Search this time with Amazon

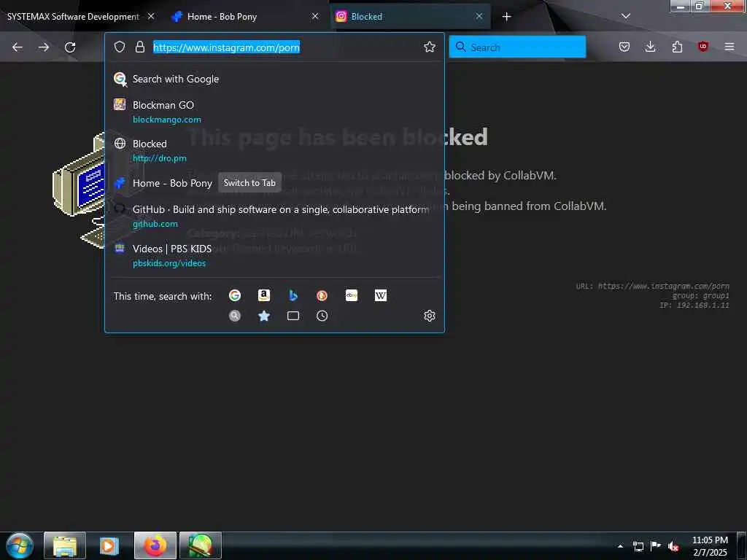point(264,295)
